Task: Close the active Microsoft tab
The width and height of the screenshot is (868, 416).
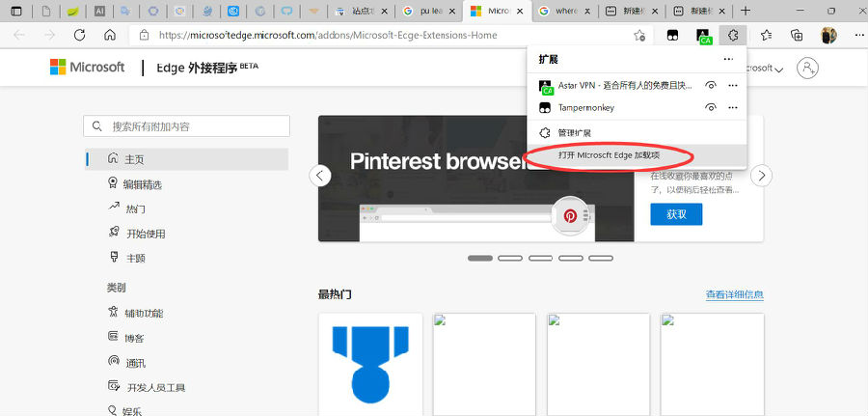Action: point(519,11)
